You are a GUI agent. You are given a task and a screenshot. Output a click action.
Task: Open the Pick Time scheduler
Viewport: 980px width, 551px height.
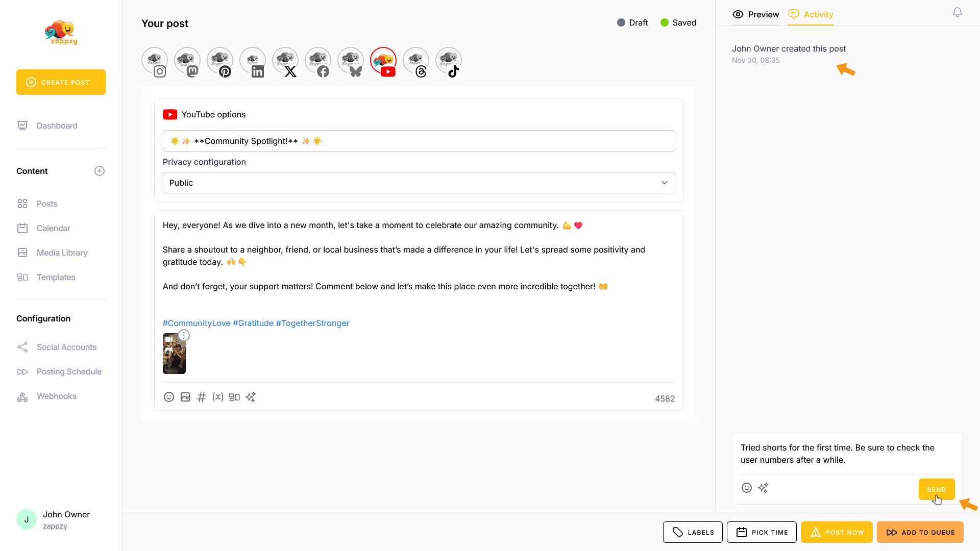762,532
